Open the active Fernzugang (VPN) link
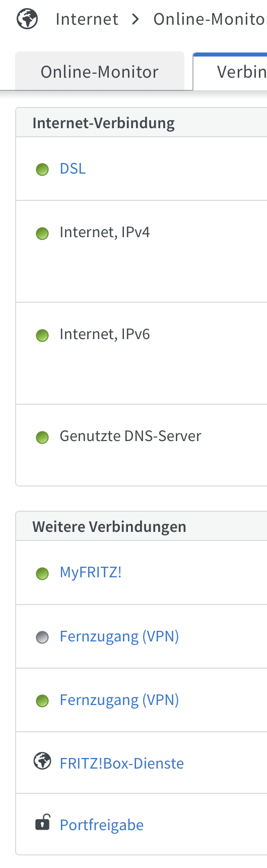Screen dimensions: 267x868 click(x=119, y=700)
